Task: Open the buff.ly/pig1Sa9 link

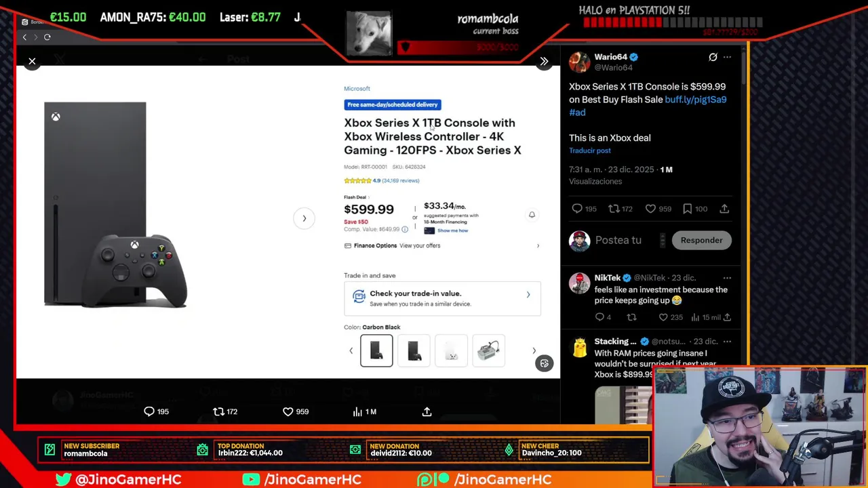Action: [695, 100]
